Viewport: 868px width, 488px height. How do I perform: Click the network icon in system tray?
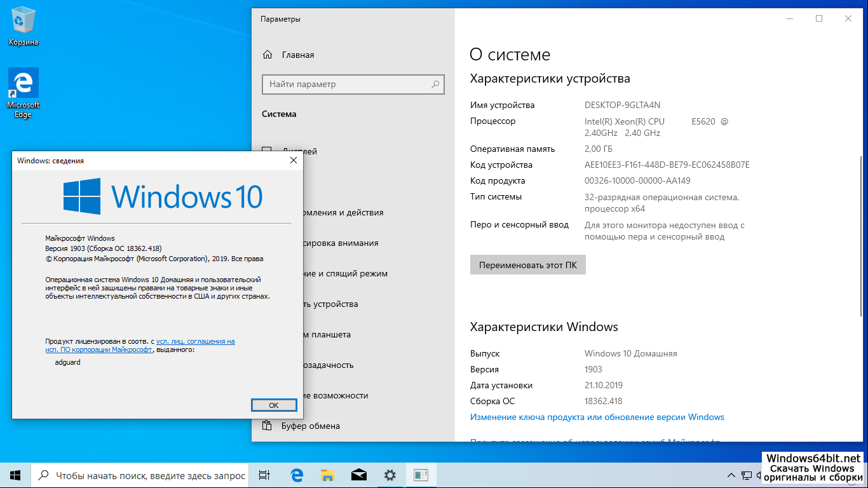point(747,475)
